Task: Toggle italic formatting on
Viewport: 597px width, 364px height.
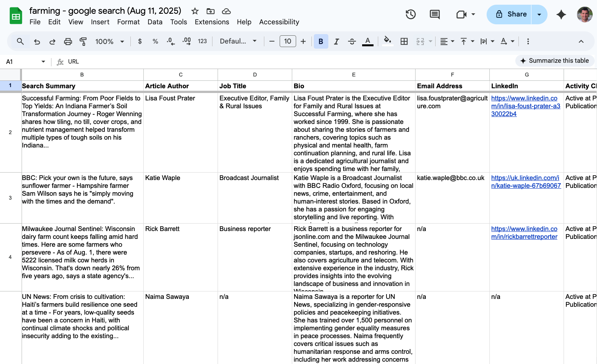Action: click(336, 41)
